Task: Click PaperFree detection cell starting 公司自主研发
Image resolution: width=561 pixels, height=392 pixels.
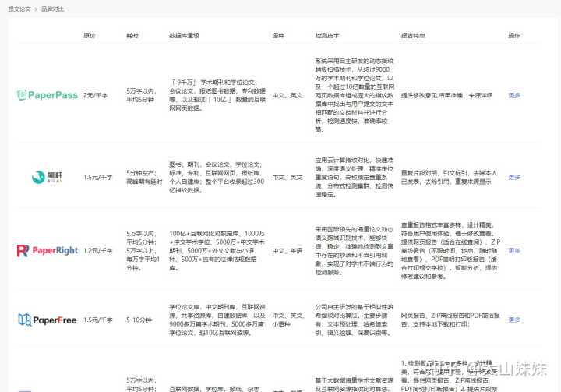Action: pyautogui.click(x=355, y=320)
